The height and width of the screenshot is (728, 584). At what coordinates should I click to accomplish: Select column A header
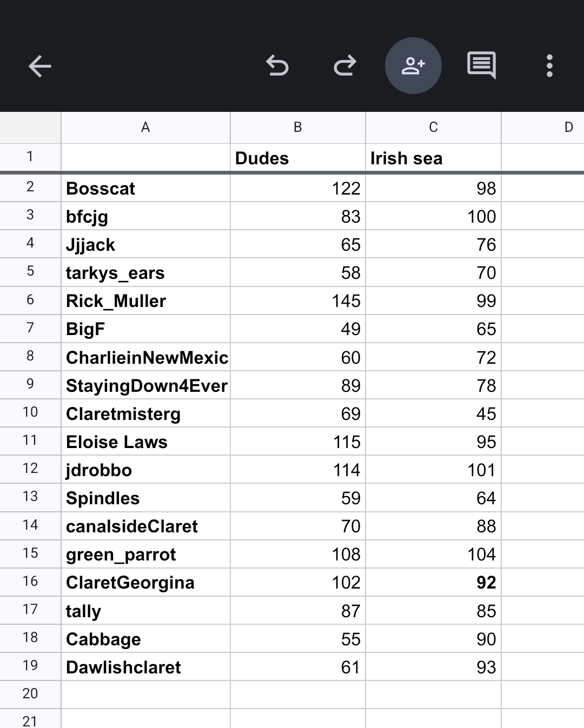pyautogui.click(x=145, y=128)
